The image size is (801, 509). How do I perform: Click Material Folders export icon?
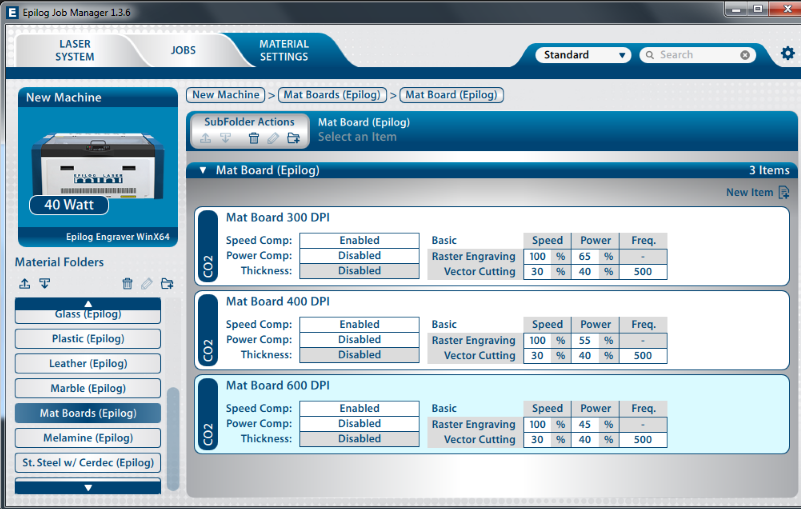point(25,283)
